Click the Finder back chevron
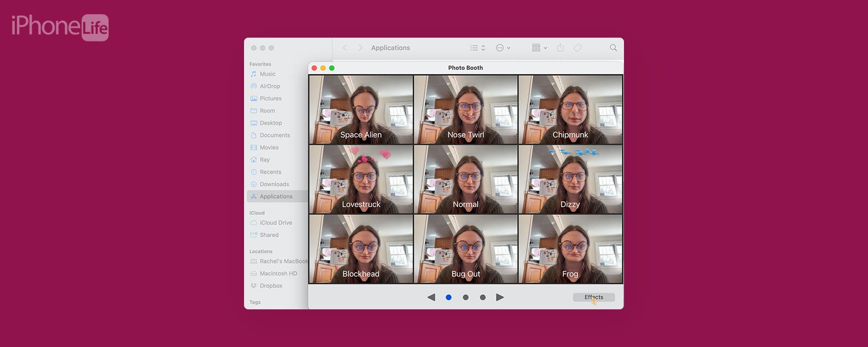The image size is (868, 347). (345, 48)
